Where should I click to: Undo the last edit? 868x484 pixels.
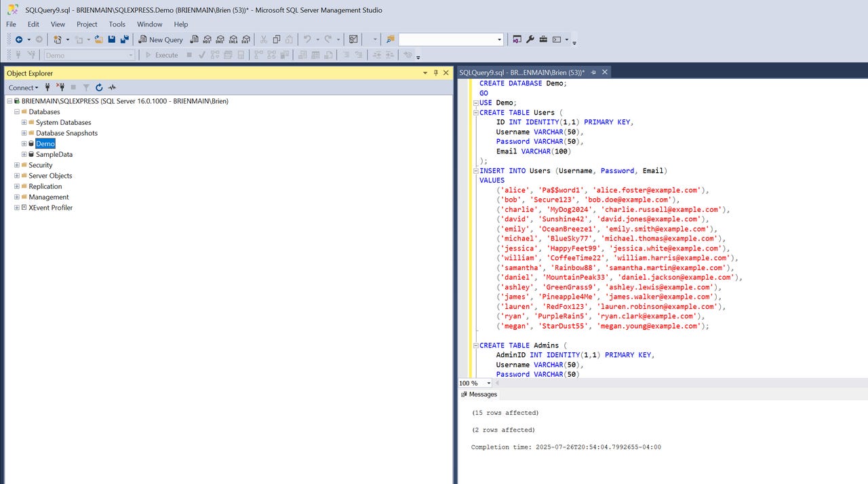click(307, 39)
